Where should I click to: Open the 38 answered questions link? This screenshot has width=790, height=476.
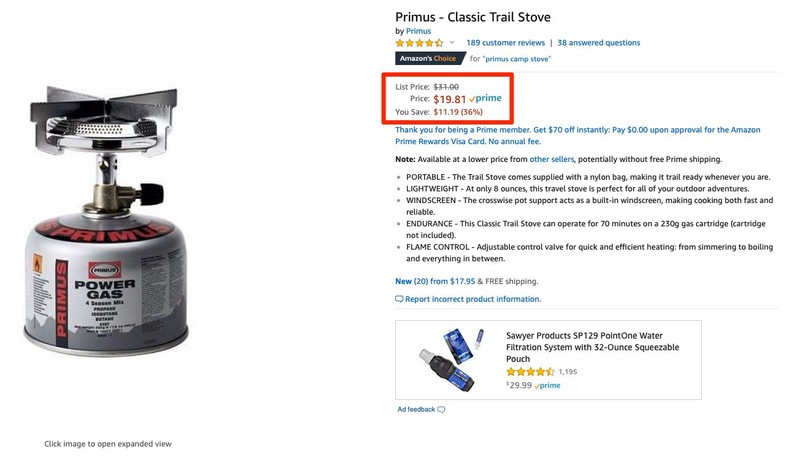coord(598,43)
